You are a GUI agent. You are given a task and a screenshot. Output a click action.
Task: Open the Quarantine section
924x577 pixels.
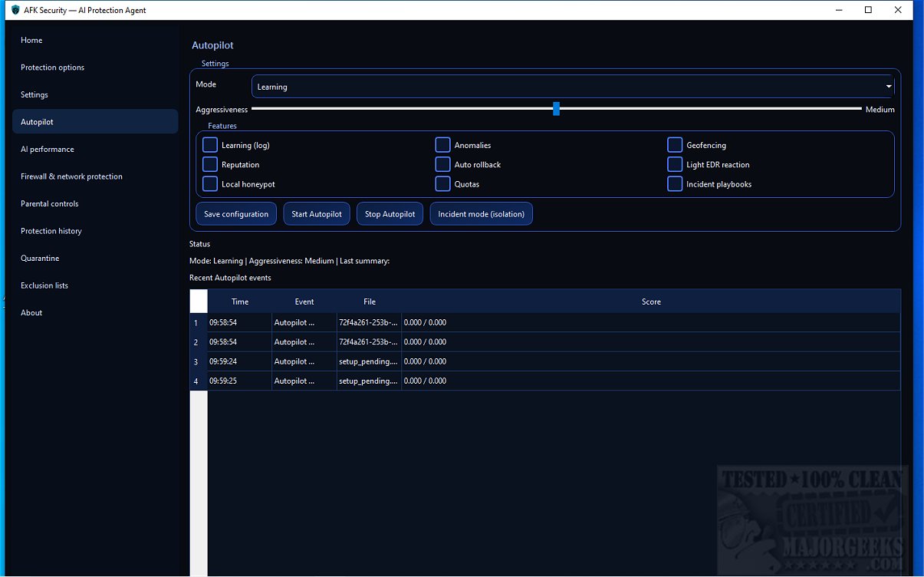pos(40,259)
